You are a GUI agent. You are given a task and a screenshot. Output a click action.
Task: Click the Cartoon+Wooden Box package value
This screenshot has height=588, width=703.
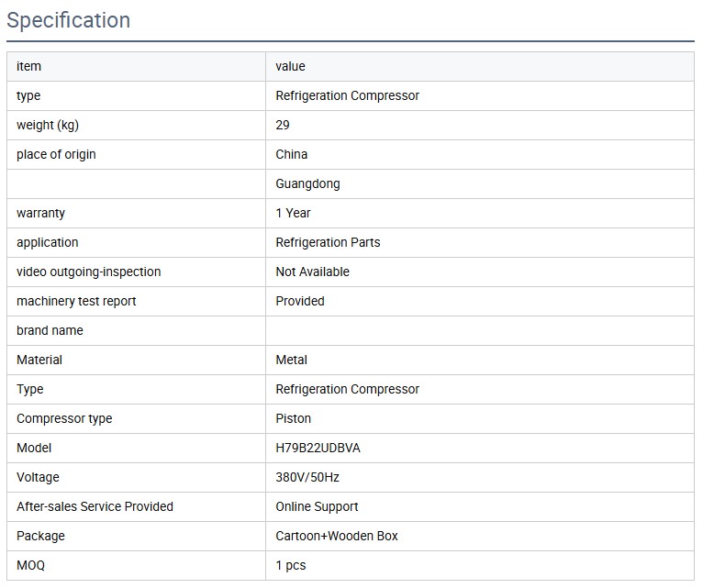(x=337, y=536)
